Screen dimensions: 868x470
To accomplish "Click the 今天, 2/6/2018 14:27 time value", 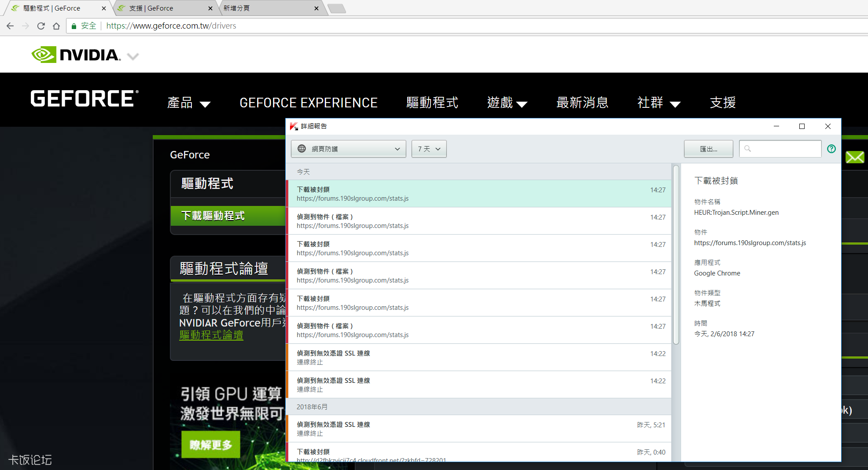I will 724,334.
